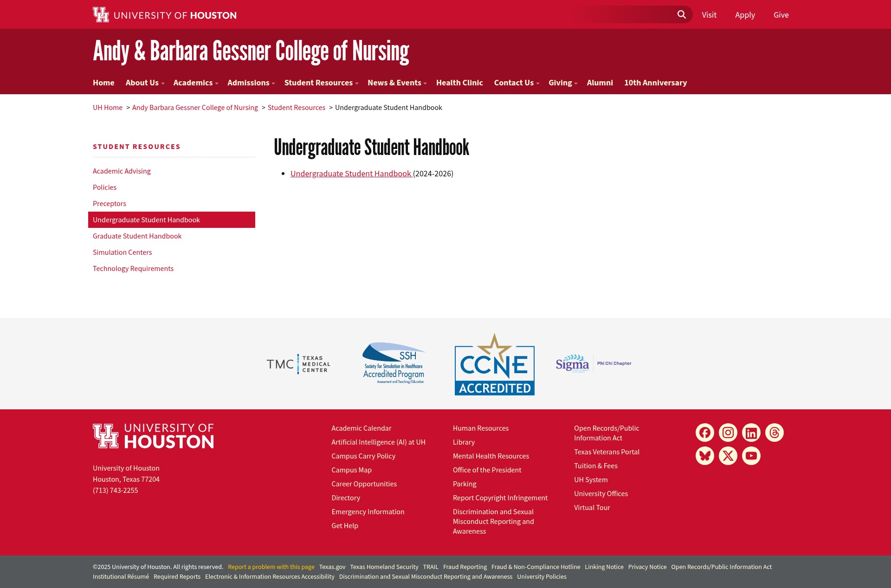Click the UH Home breadcrumb
Viewport: 891px width, 588px height.
108,108
